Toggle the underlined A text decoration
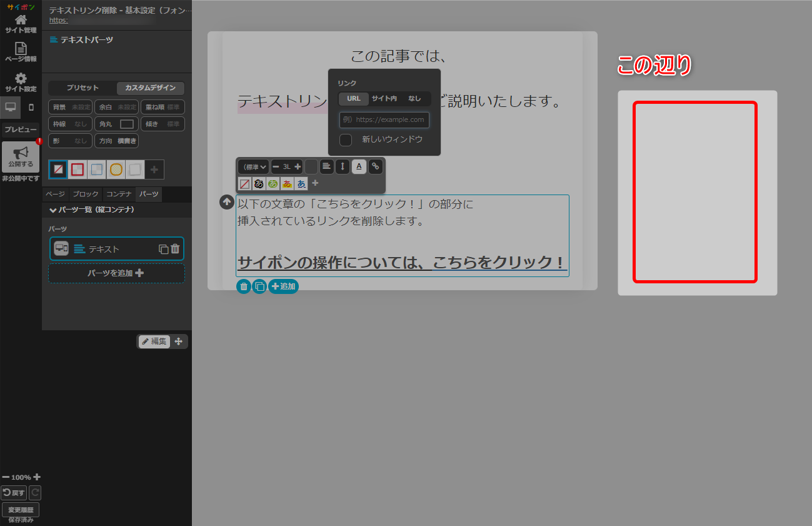Screen dimensions: 812x526 pos(359,166)
